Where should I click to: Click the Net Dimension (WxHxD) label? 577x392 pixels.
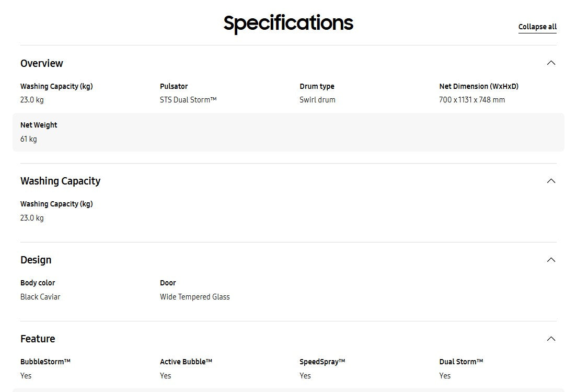[479, 86]
